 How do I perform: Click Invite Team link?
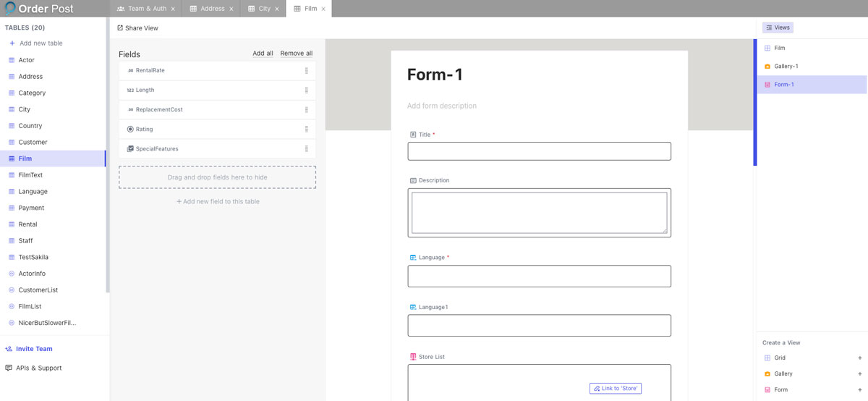click(x=34, y=349)
